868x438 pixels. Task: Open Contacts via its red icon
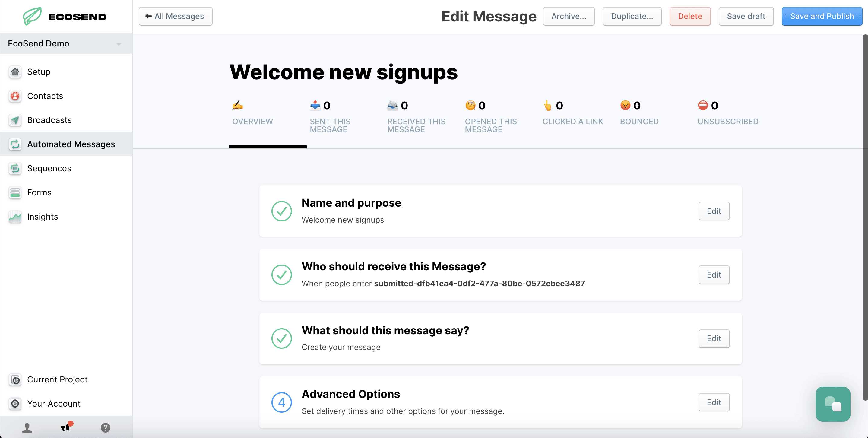click(15, 96)
